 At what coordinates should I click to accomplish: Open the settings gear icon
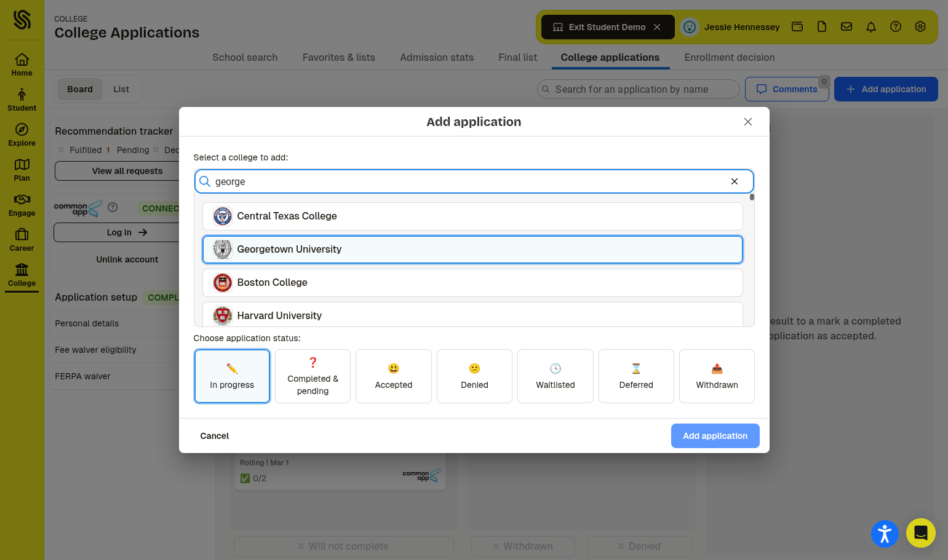pos(920,27)
